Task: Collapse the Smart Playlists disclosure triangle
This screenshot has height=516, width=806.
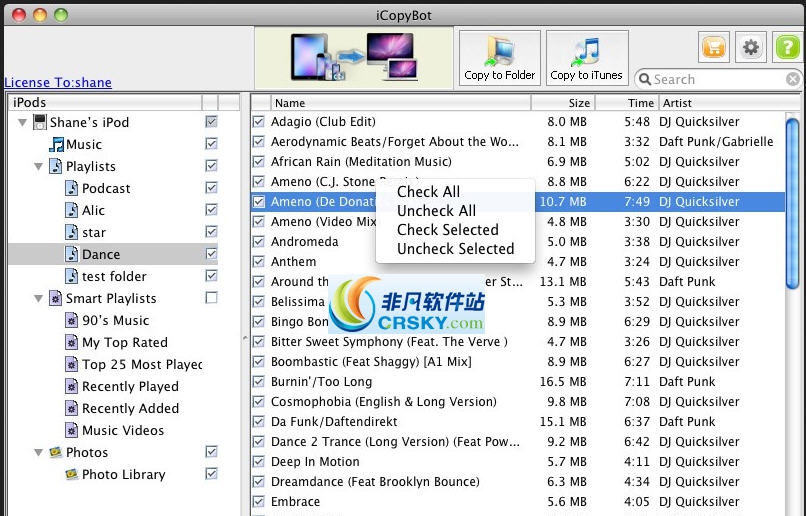Action: tap(39, 299)
